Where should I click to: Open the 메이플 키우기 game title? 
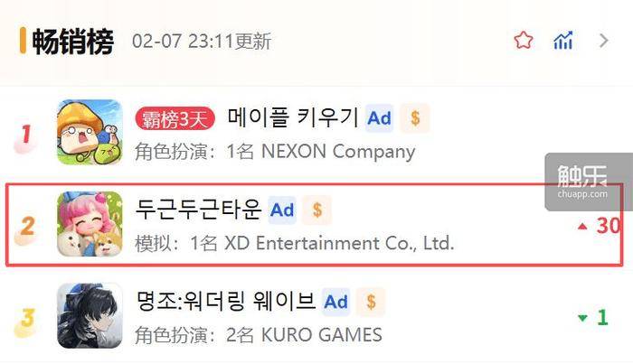293,117
